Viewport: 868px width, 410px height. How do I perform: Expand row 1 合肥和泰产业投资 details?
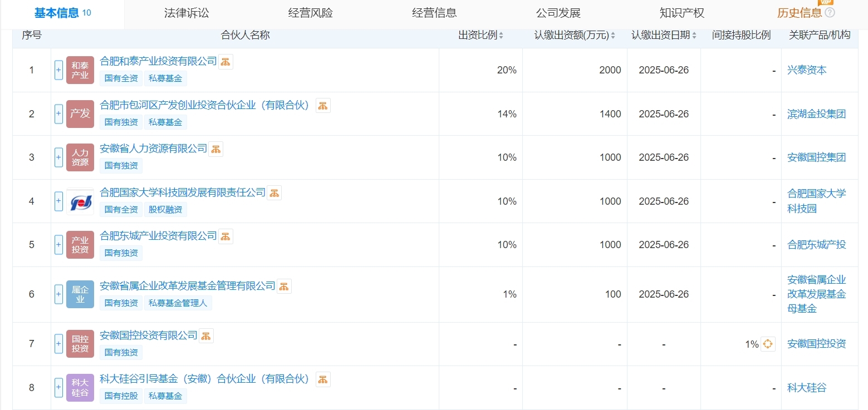pyautogui.click(x=58, y=70)
